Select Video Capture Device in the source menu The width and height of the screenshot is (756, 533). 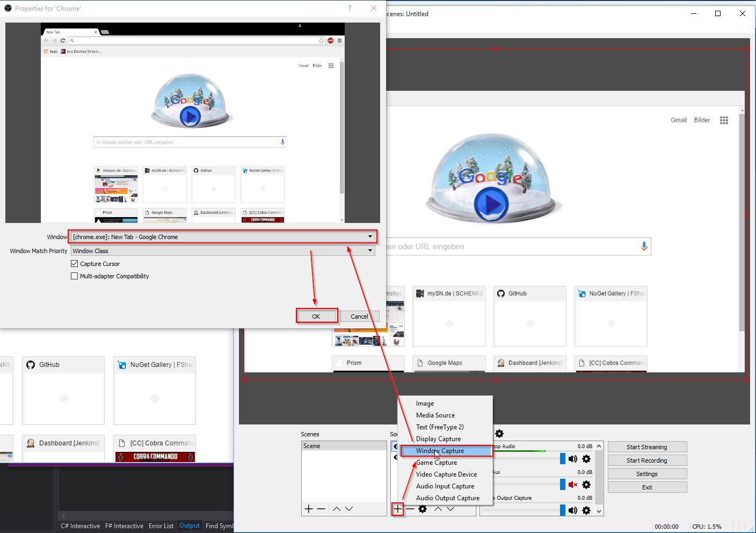click(x=445, y=474)
